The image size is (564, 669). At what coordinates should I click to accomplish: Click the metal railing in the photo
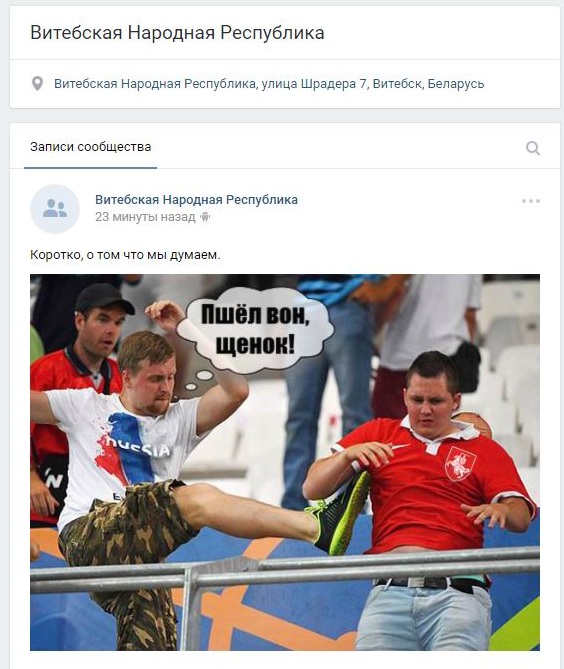[285, 574]
